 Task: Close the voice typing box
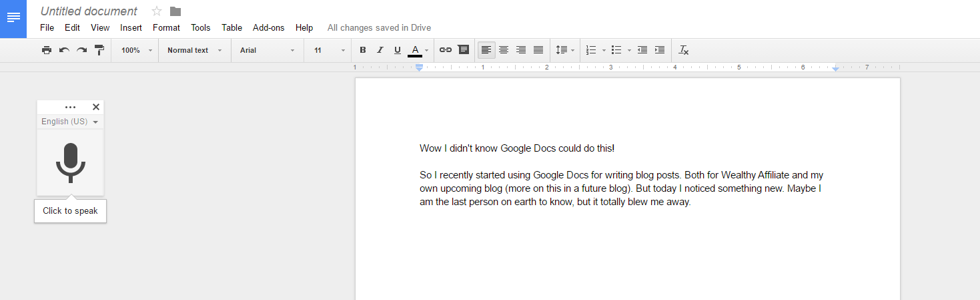click(96, 107)
